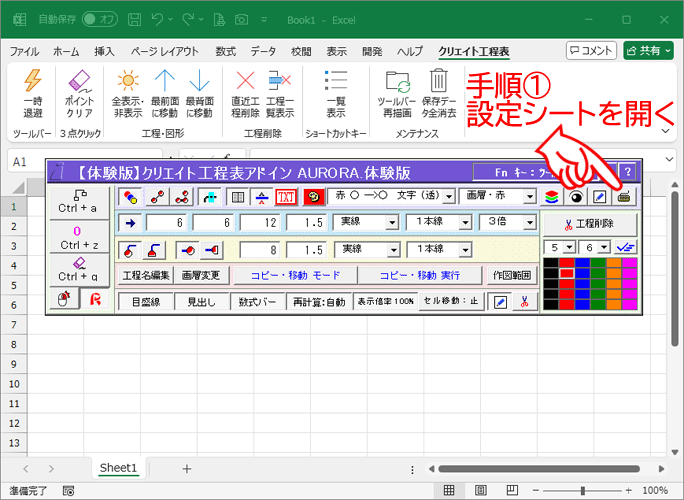684x500 pixels.
Task: Toggle the セル移動:止 button
Action: point(451,301)
